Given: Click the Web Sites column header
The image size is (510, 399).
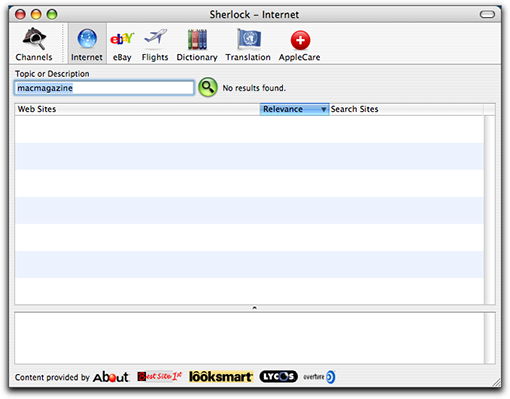Looking at the screenshot, I should click(x=137, y=109).
